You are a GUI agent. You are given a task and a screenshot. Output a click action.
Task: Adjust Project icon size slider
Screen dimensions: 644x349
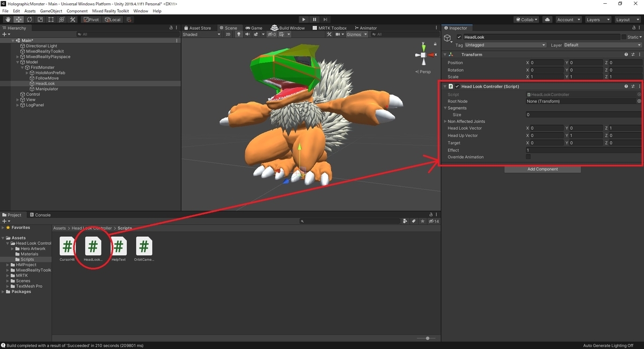(x=427, y=338)
